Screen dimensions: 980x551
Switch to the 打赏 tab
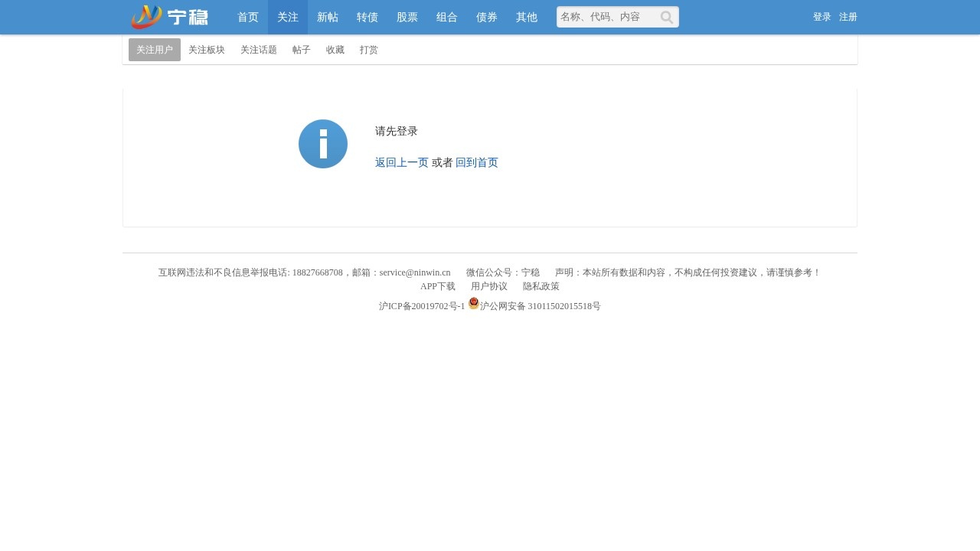coord(369,50)
